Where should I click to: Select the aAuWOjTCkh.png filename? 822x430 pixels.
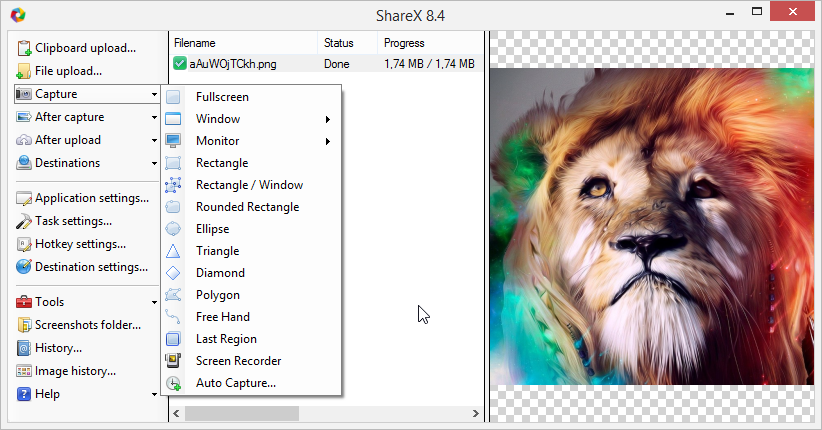[x=233, y=64]
